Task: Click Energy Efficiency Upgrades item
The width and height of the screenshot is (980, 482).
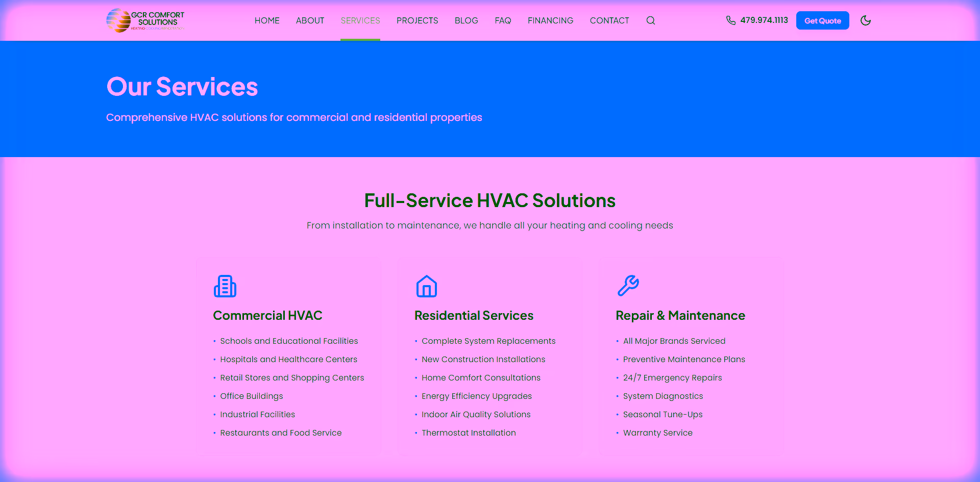Action: (477, 396)
